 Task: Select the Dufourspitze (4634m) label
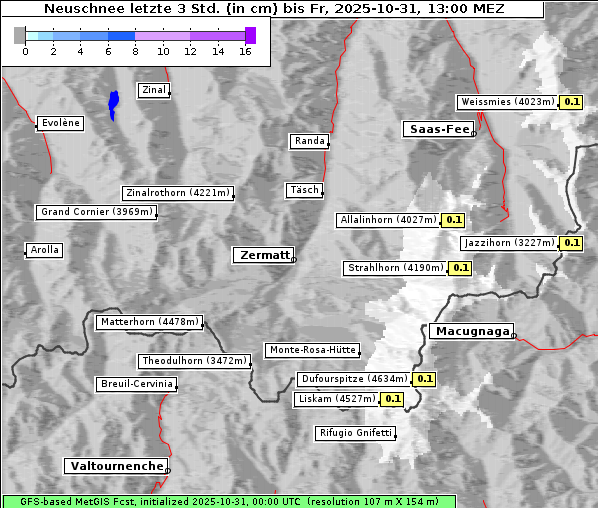(354, 379)
